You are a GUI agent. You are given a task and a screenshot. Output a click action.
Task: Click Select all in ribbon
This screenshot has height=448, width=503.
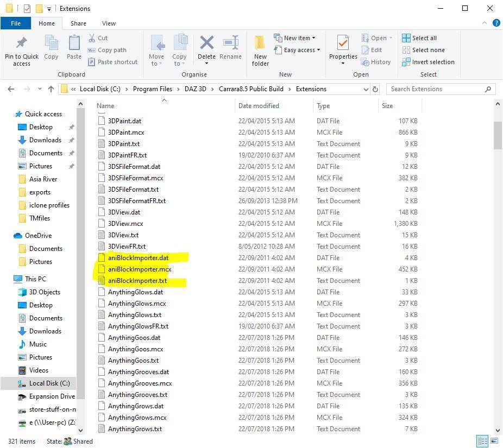click(x=419, y=38)
